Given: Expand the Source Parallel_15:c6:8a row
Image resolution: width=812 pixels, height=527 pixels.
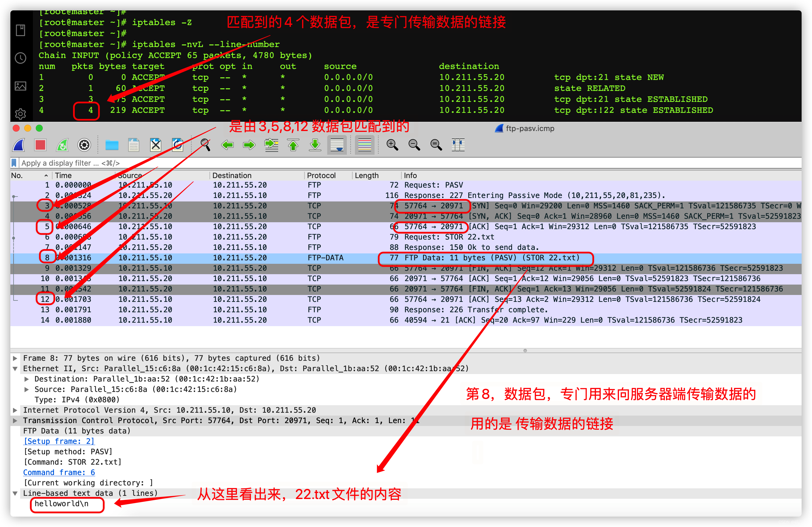Looking at the screenshot, I should pos(26,389).
